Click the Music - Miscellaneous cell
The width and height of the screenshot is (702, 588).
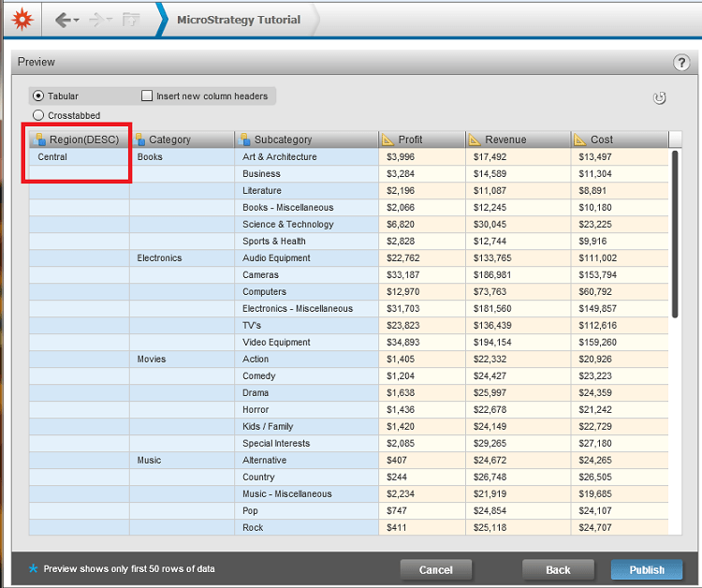click(x=306, y=494)
